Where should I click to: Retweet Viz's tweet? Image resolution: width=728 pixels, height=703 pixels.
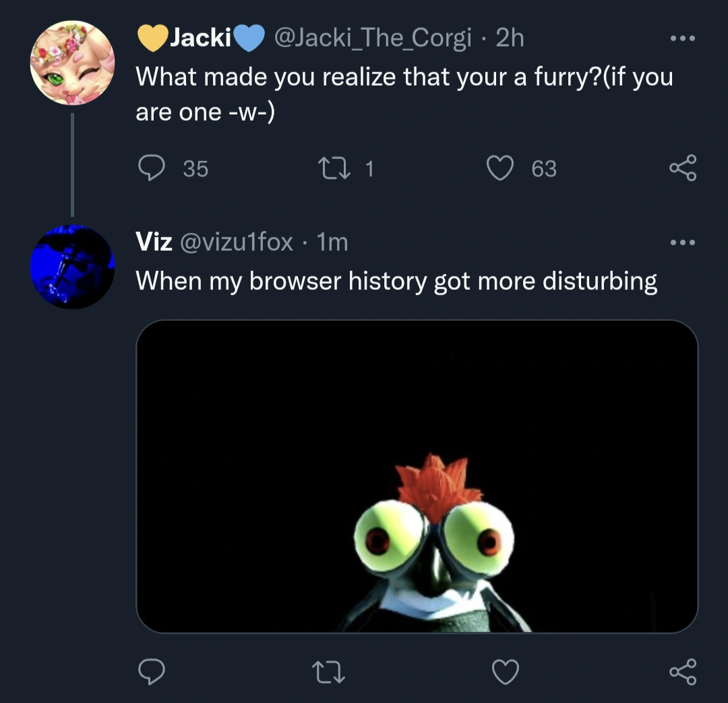click(x=328, y=671)
